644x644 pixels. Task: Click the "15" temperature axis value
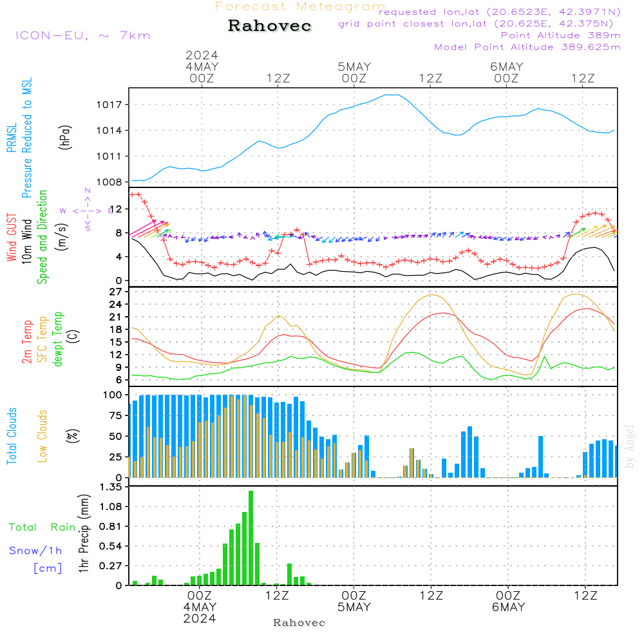(x=116, y=342)
